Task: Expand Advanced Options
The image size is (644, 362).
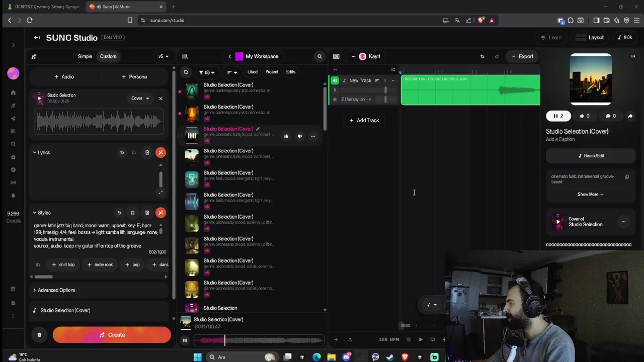Action: (54, 290)
